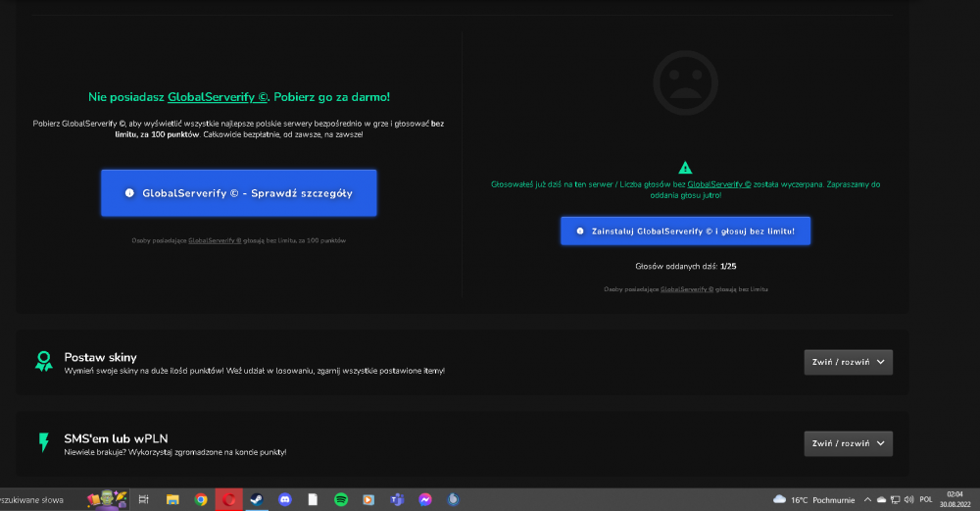Click the GlobalServerify Sprawdź szczegóły button
Viewport: 980px width, 511px height.
click(x=239, y=193)
